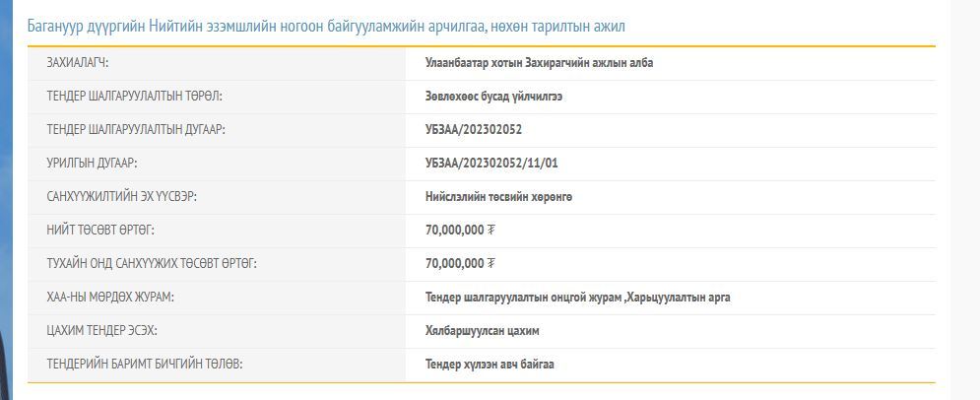Select the tender number "УБЗАА/202302052"
Image resolution: width=980 pixels, height=400 pixels.
tap(474, 130)
